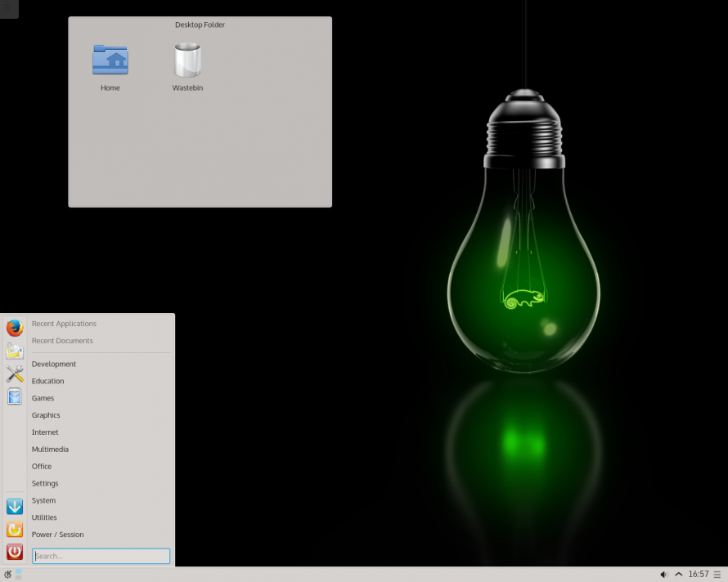Open the panel hamburger menu at right edge
This screenshot has height=582, width=728.
717,575
